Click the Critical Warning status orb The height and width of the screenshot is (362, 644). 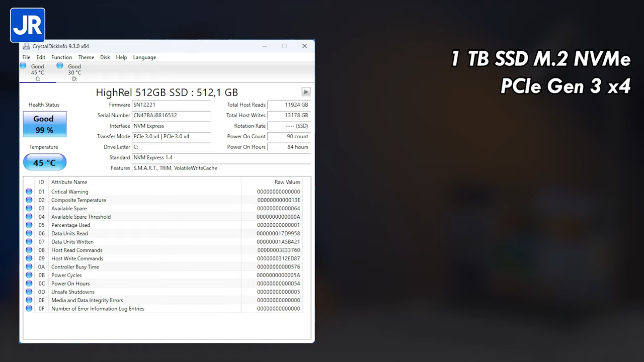coord(29,192)
